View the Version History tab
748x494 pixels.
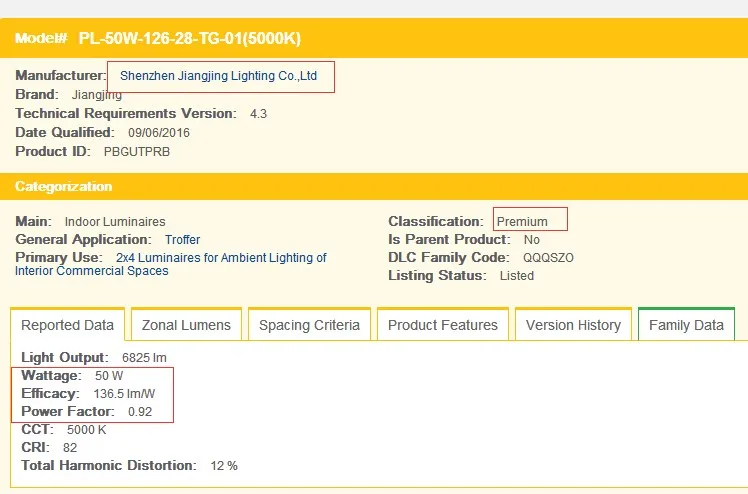click(573, 325)
